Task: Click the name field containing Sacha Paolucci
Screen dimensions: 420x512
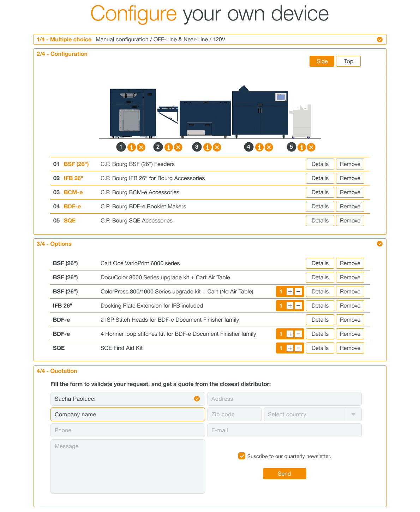Action: (x=128, y=399)
